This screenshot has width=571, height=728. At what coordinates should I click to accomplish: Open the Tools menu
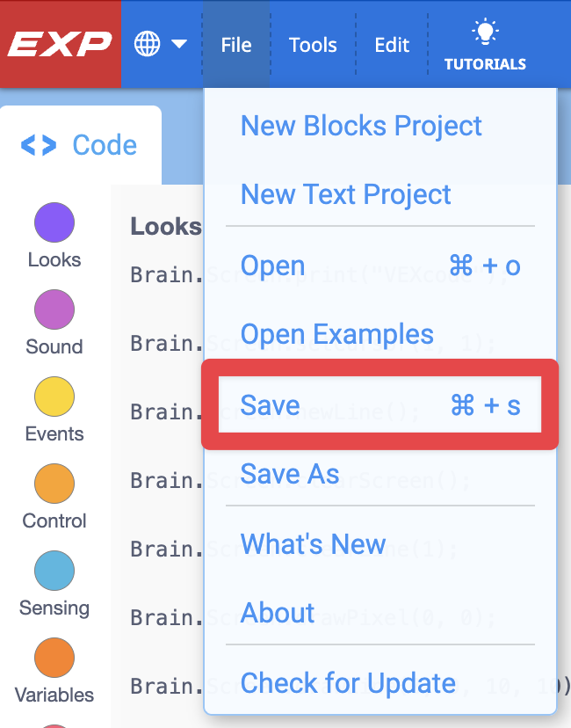[313, 45]
